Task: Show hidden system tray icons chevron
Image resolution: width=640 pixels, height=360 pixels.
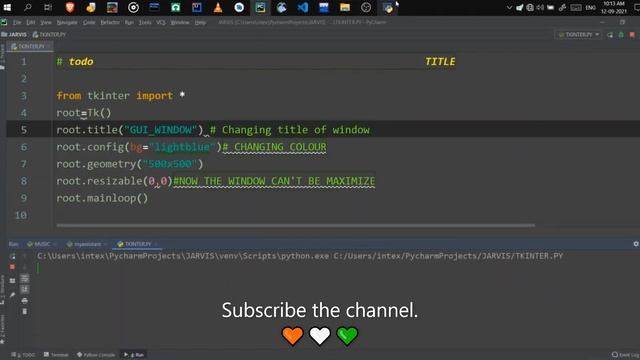Action: 509,7
